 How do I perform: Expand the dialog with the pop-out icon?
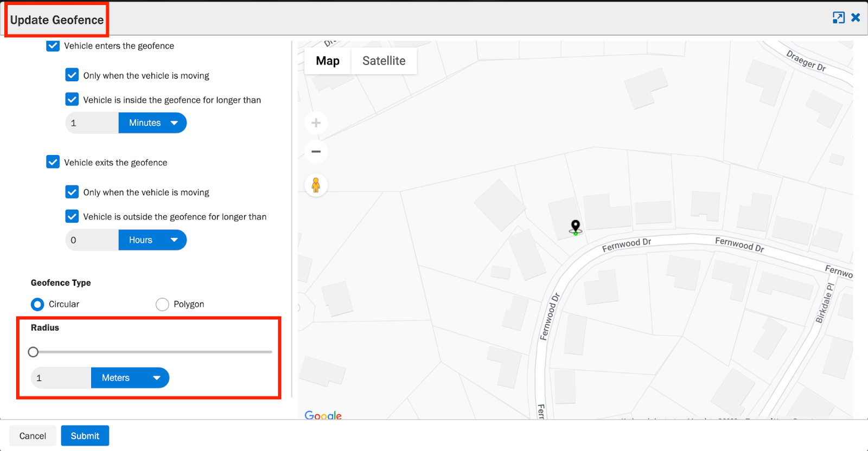[x=839, y=18]
